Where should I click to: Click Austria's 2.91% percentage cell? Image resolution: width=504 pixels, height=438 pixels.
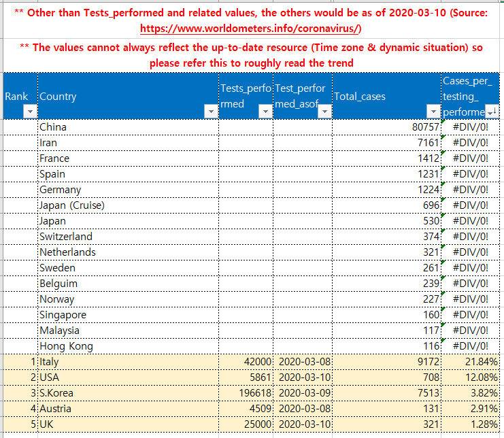(470, 409)
